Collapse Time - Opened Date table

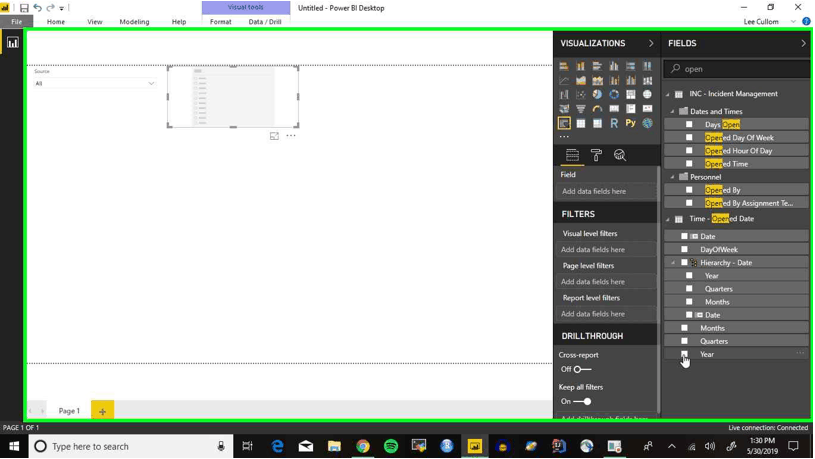click(x=668, y=219)
